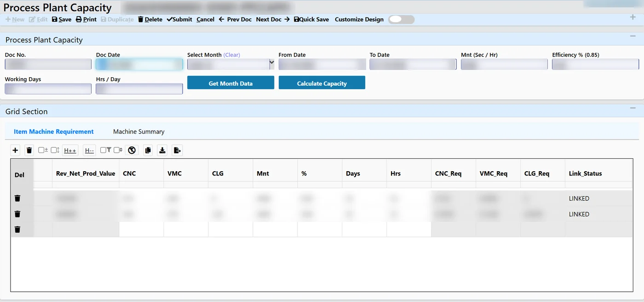Screen dimensions: 644x302
Task: Click the CNC filter box under header
Action: click(x=141, y=185)
